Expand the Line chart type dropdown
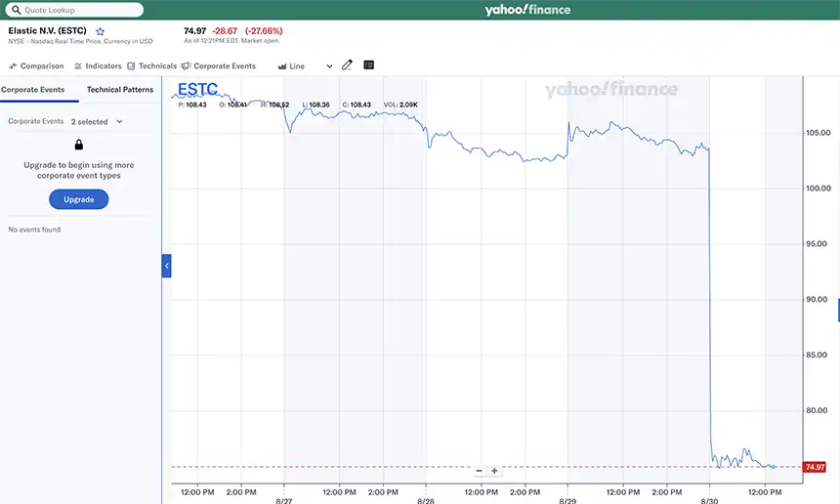840x504 pixels. tap(305, 66)
